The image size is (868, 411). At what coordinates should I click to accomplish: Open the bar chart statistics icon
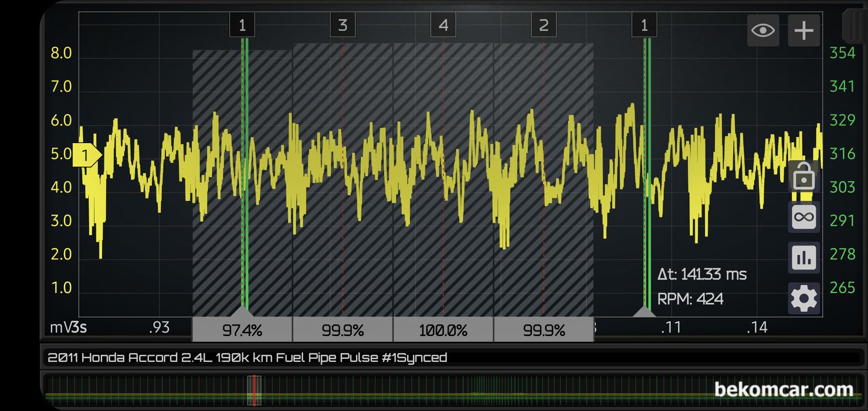[x=803, y=258]
